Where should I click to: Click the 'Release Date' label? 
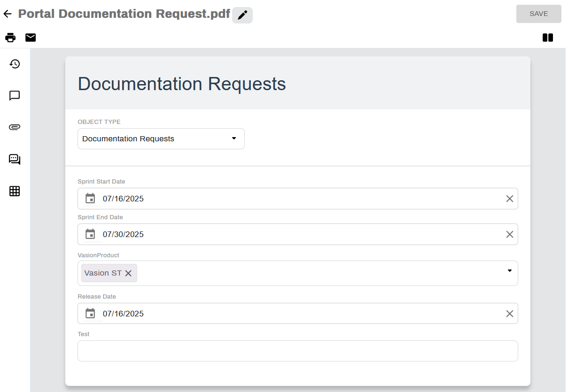point(97,297)
